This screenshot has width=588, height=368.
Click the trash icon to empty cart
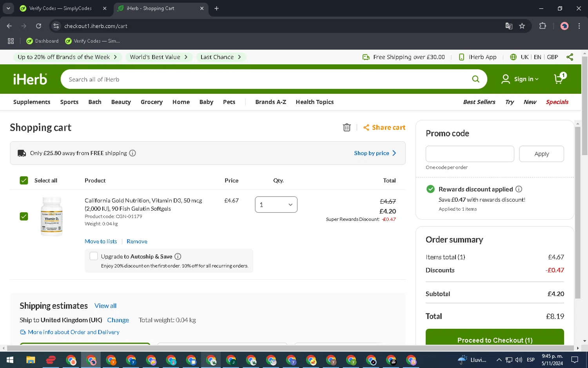347,128
